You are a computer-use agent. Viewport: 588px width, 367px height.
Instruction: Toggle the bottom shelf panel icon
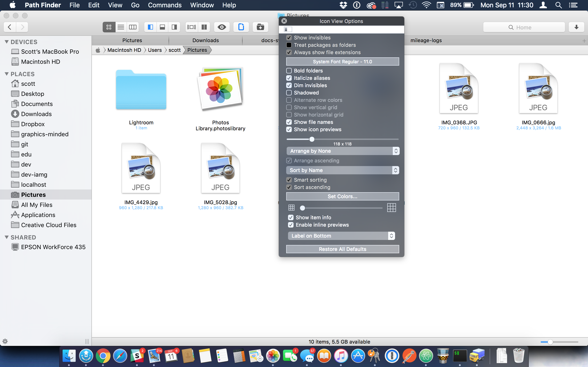pos(162,27)
